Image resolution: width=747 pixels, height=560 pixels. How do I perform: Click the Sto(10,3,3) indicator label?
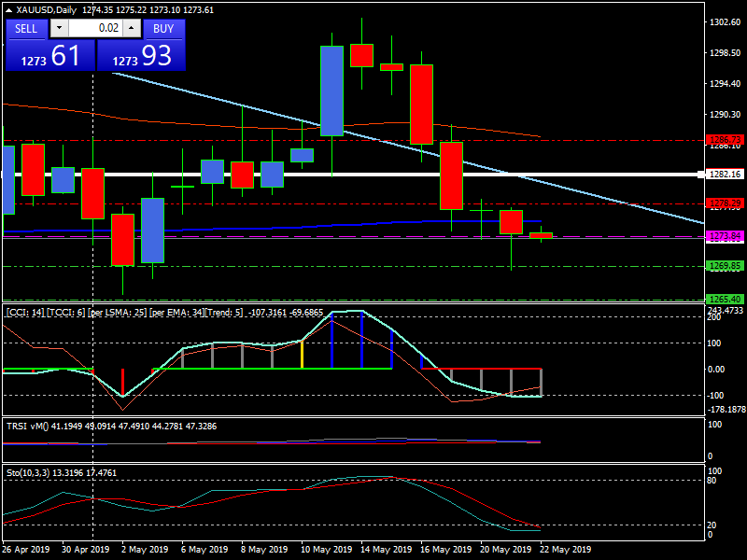click(x=33, y=473)
